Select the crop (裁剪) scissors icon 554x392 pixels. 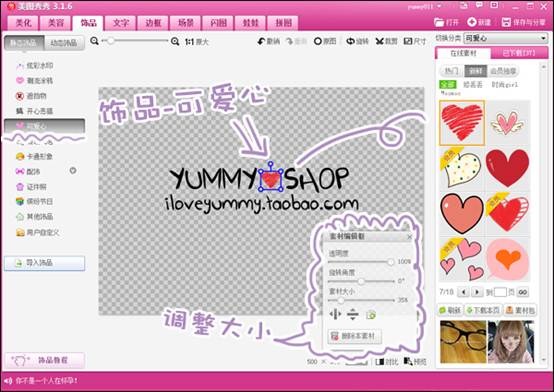coord(379,41)
